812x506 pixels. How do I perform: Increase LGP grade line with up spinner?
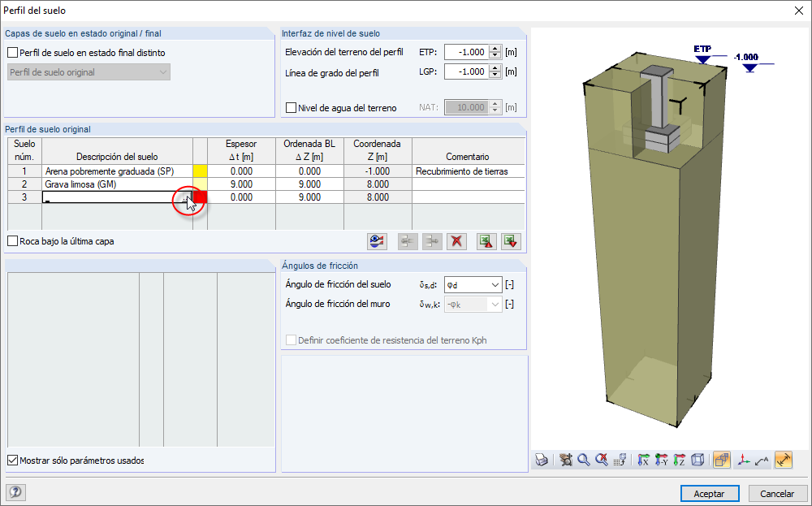495,68
